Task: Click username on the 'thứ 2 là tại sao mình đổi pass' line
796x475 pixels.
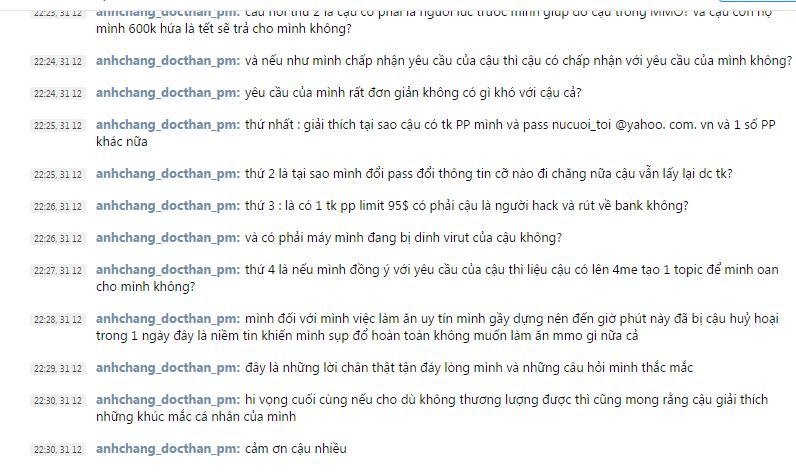Action: click(x=168, y=174)
